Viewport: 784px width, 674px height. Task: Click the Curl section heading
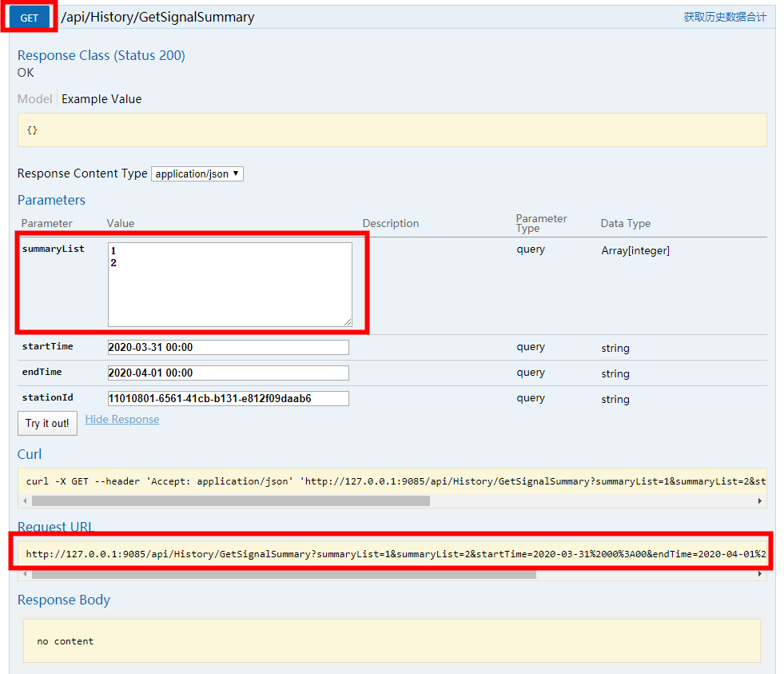(x=30, y=454)
